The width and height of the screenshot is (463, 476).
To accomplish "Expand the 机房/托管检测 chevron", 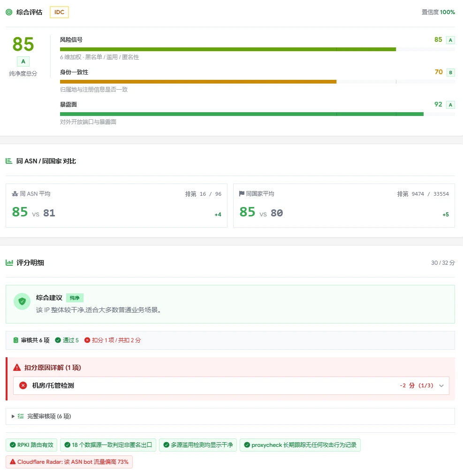I will 441,386.
